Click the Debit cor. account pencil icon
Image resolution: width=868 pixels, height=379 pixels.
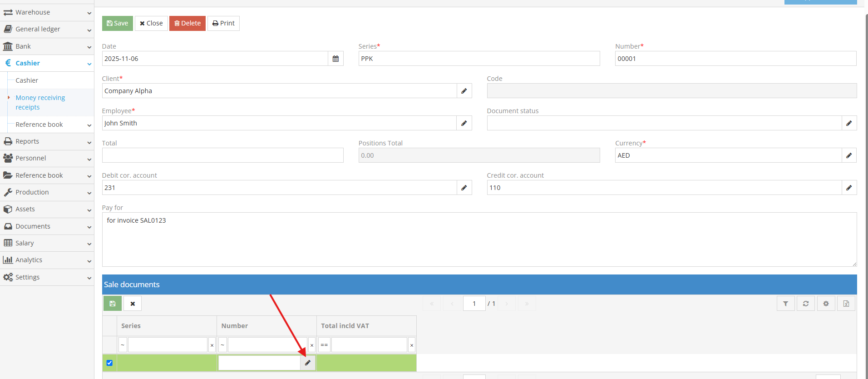coord(464,188)
